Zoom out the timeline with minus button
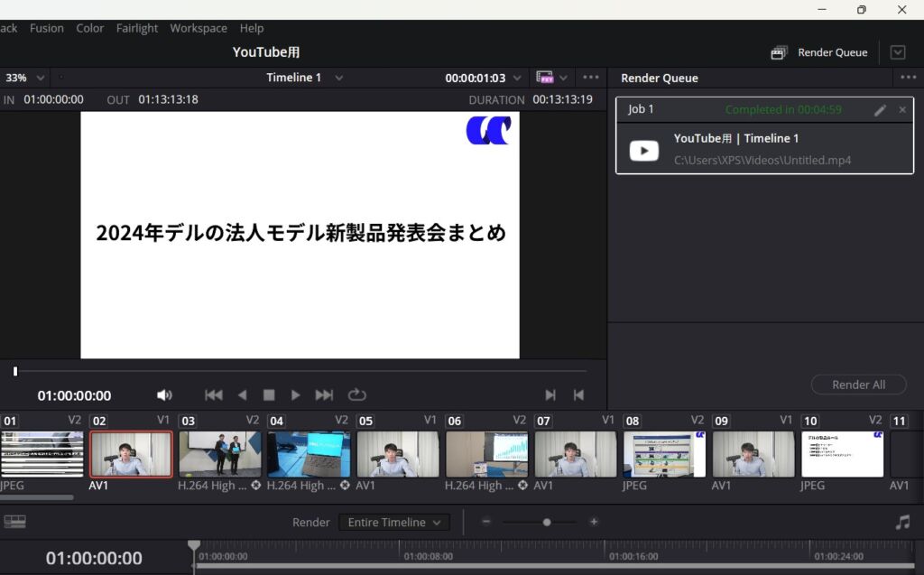The width and height of the screenshot is (924, 575). tap(485, 522)
